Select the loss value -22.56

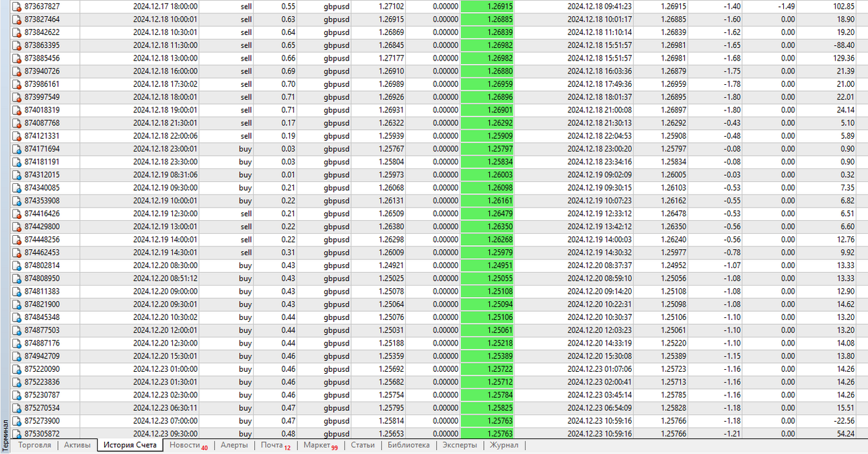click(x=843, y=421)
